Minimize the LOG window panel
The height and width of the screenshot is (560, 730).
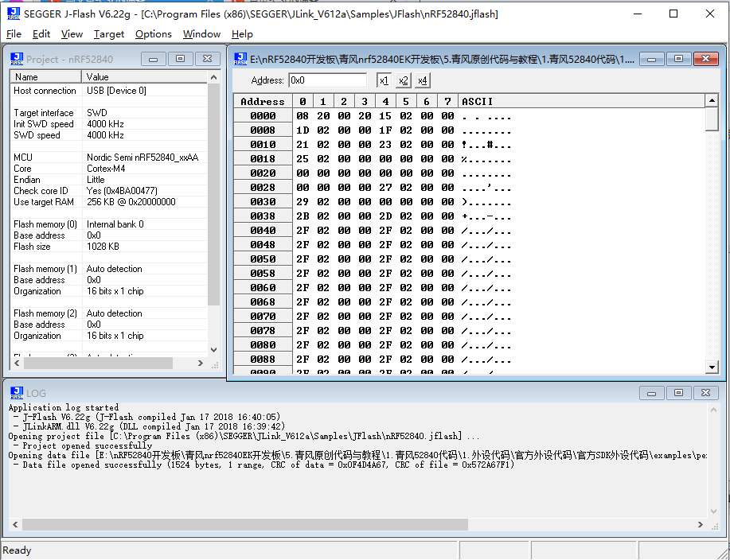pyautogui.click(x=651, y=392)
